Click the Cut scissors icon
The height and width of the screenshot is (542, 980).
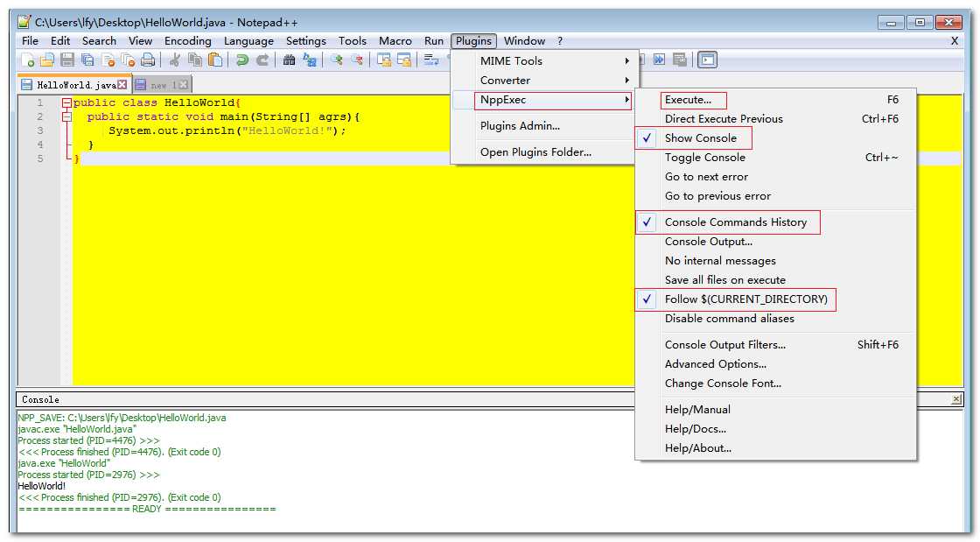pos(175,60)
